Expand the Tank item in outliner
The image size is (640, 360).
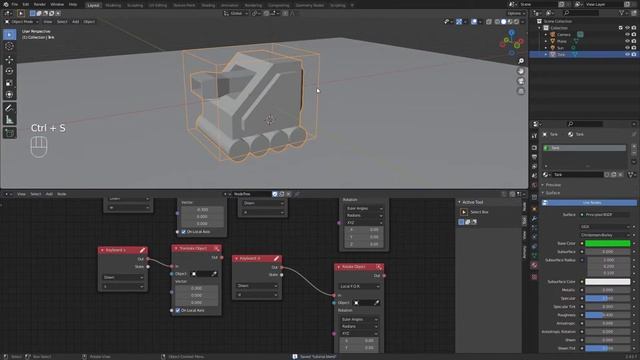click(x=546, y=54)
